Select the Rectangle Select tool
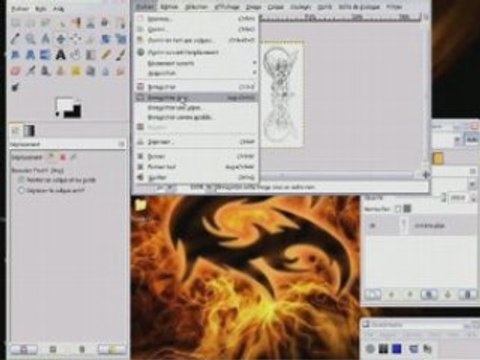The height and width of the screenshot is (360, 480). click(15, 23)
